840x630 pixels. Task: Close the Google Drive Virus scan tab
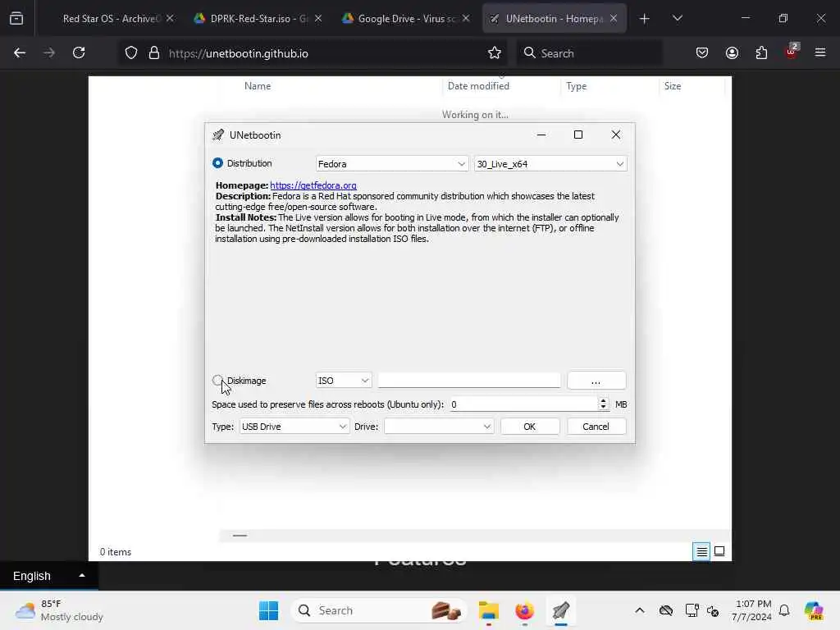coord(466,18)
